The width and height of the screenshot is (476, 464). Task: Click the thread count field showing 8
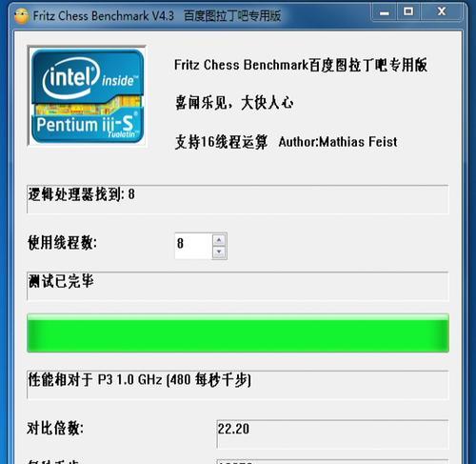coord(193,246)
